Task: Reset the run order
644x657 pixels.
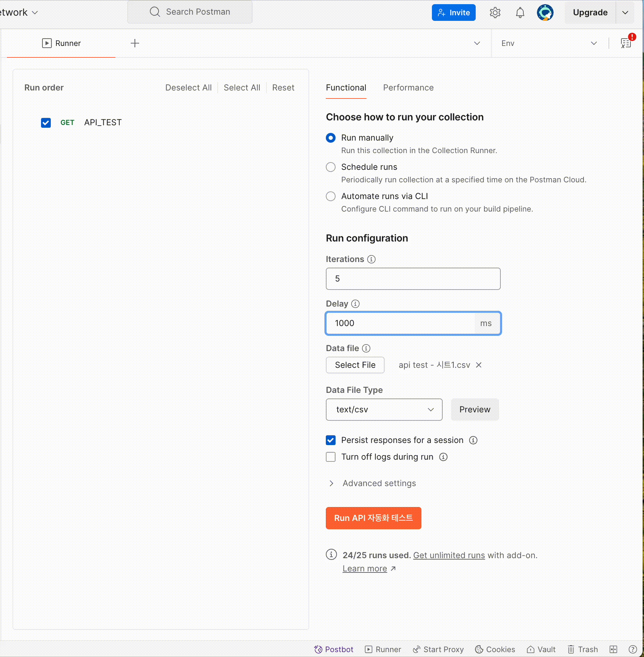Action: click(283, 88)
